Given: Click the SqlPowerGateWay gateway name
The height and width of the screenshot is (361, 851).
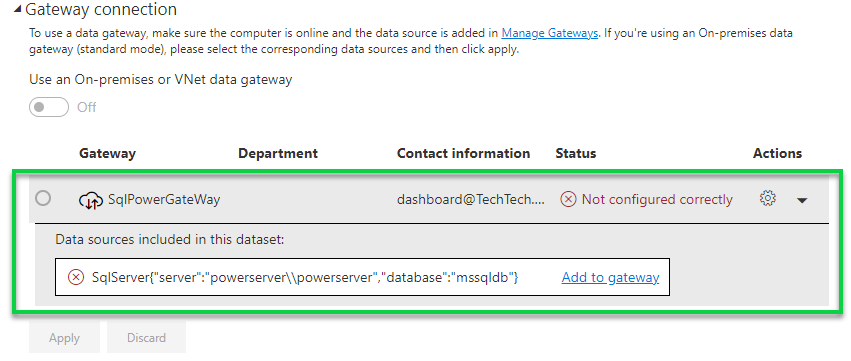Looking at the screenshot, I should click(164, 200).
